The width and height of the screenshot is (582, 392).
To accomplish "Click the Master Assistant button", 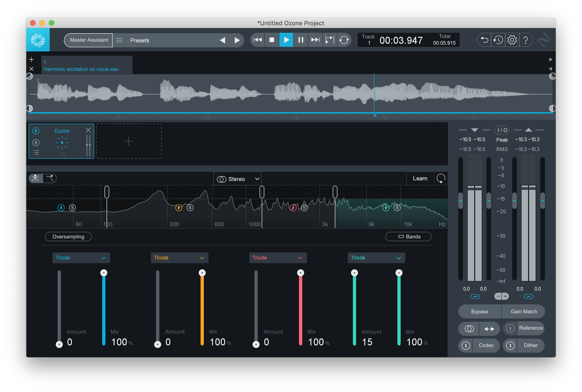I will coord(89,40).
